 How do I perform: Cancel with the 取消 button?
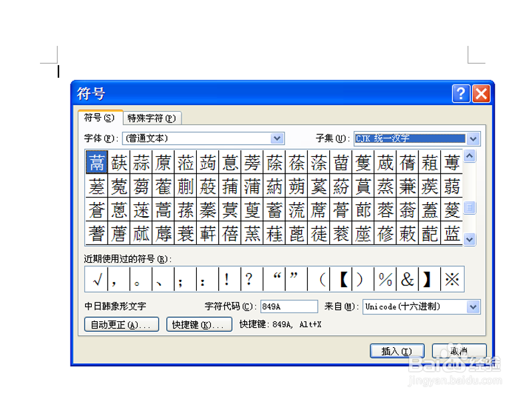[459, 351]
